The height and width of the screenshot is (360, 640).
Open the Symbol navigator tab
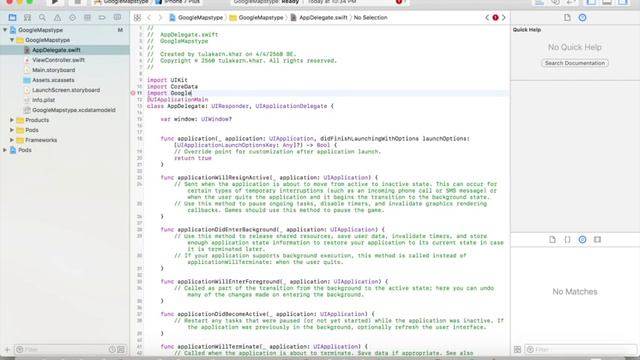coord(27,18)
